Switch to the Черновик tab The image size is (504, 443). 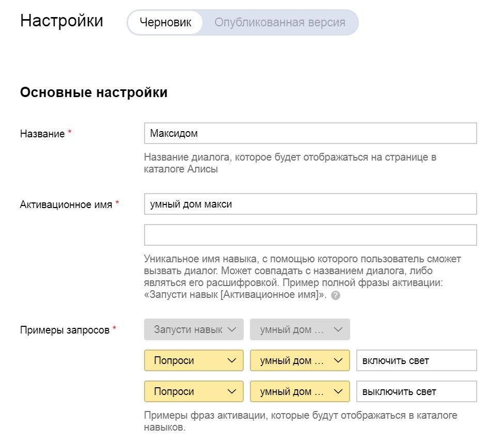click(x=165, y=23)
